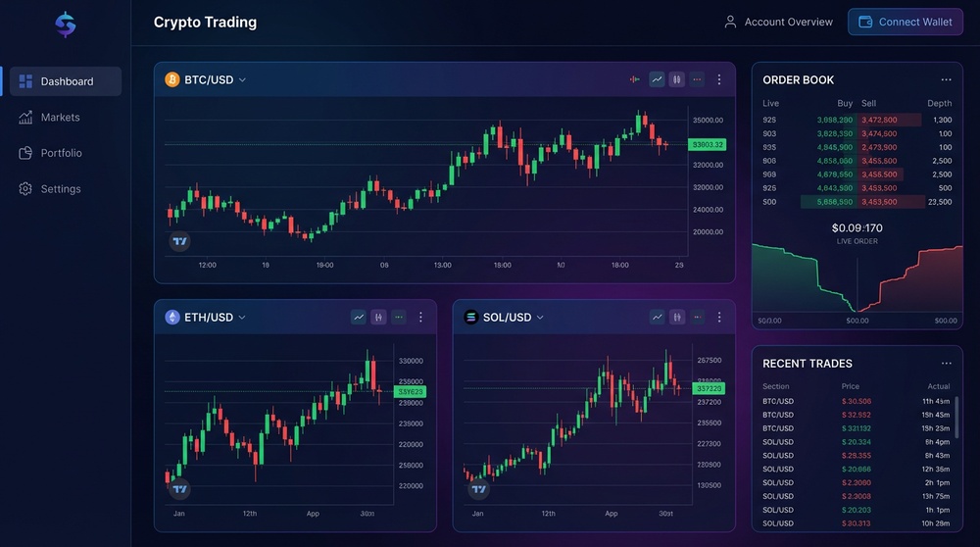Open the ETH/USD chart kebab menu
The width and height of the screenshot is (980, 547).
click(420, 317)
